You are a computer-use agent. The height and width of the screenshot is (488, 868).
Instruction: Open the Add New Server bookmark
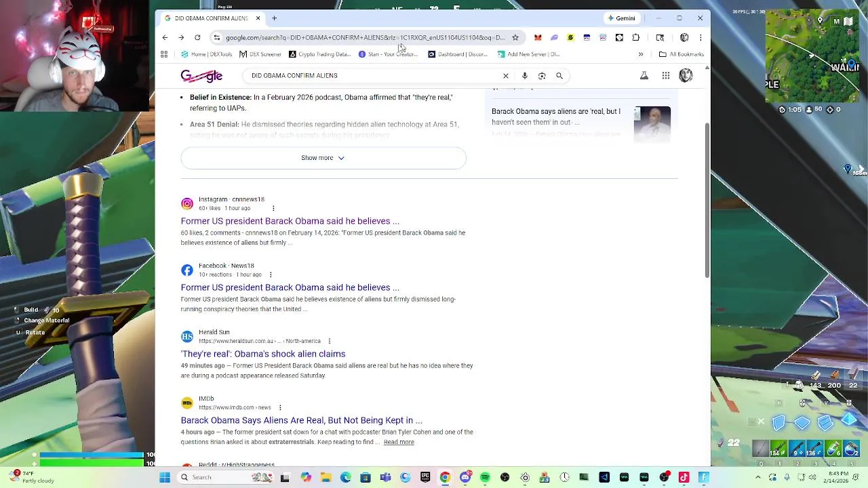(x=529, y=54)
